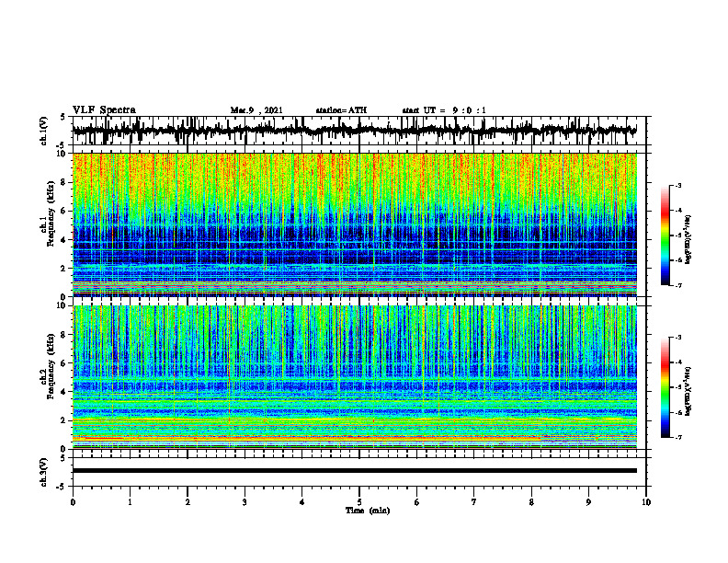
Task: Click the "0" tick on the time axis
Action: click(x=73, y=502)
